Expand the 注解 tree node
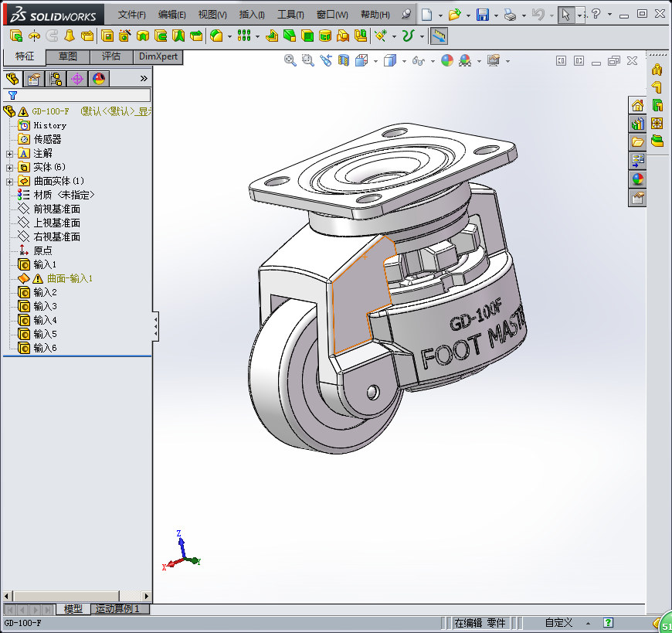This screenshot has height=633, width=672. pos(9,154)
